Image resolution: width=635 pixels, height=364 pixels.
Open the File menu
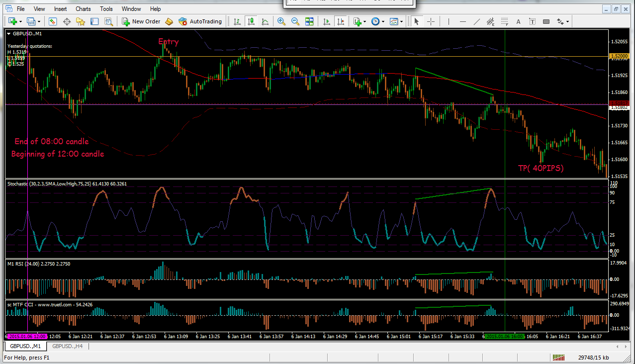20,9
